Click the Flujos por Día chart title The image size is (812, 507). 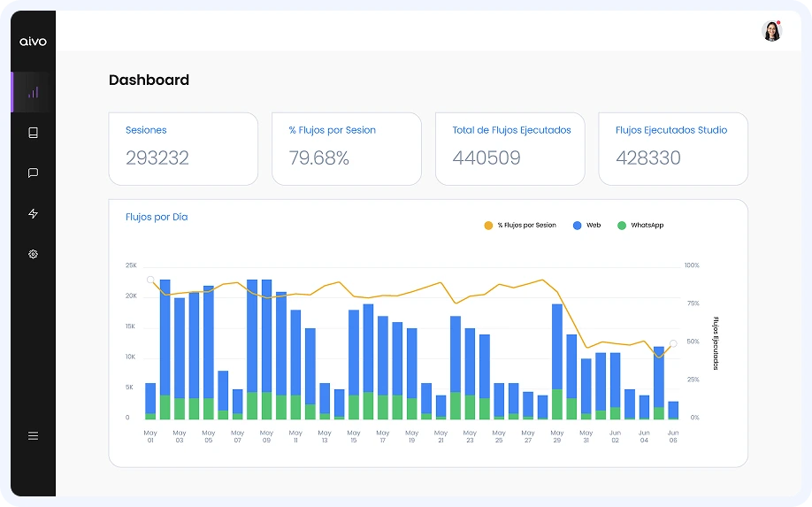(x=157, y=217)
